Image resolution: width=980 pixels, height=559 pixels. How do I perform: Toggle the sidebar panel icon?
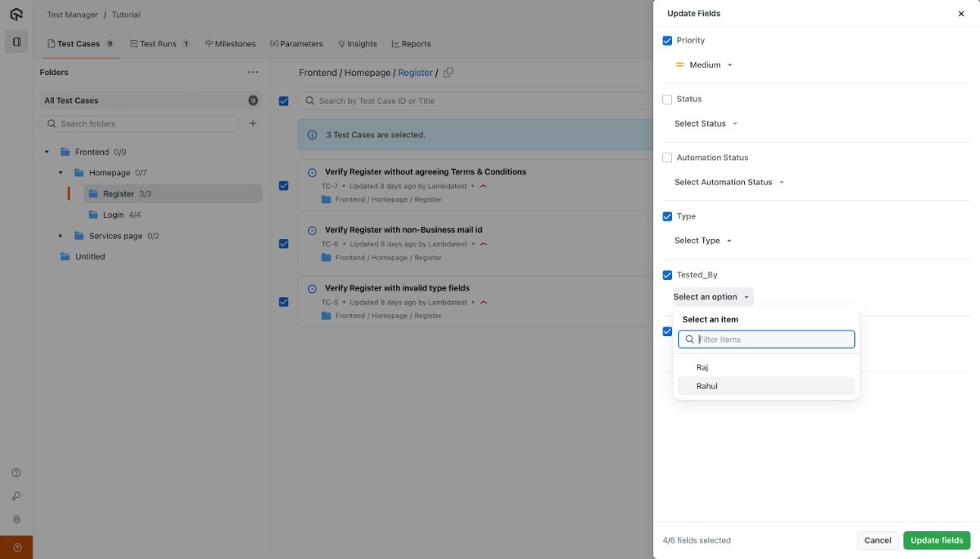16,42
